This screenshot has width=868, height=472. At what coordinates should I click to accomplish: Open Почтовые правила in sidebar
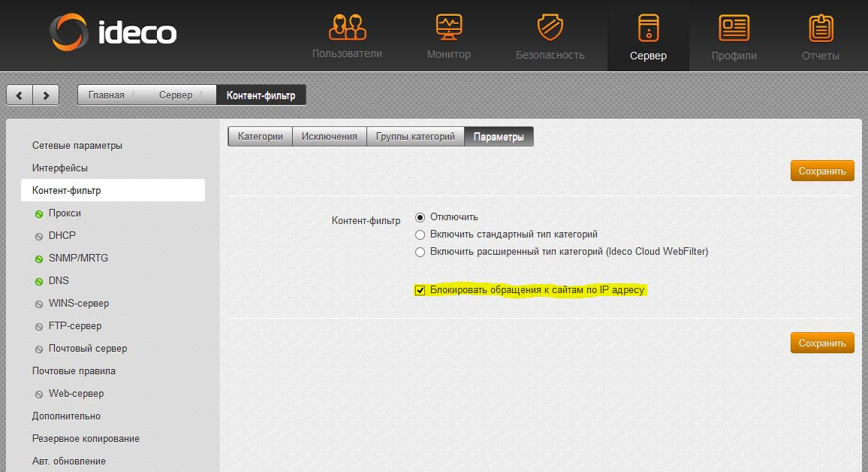click(x=74, y=371)
